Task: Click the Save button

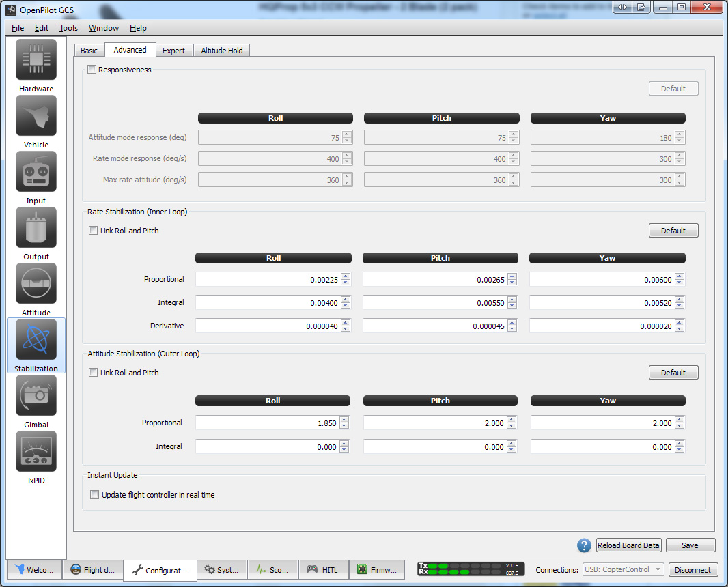Action: click(x=690, y=545)
